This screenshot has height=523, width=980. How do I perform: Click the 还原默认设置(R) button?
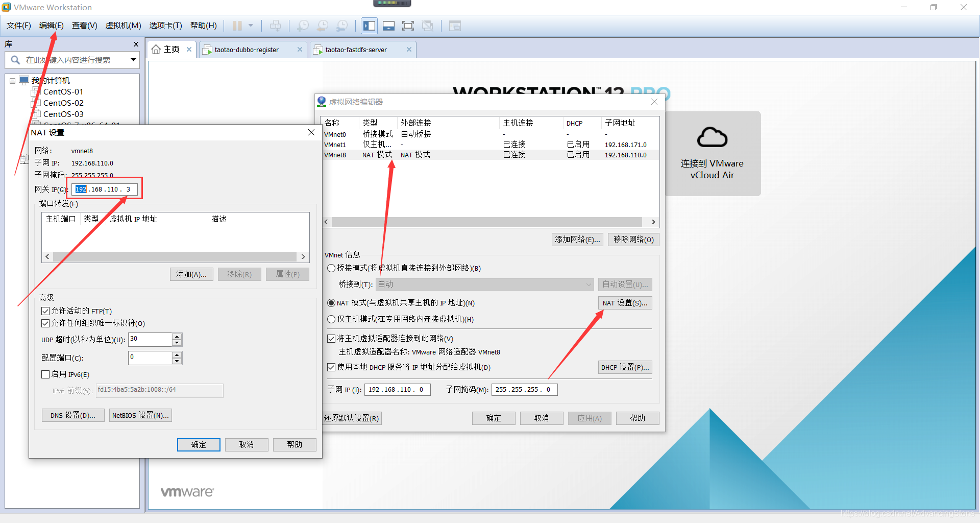352,418
